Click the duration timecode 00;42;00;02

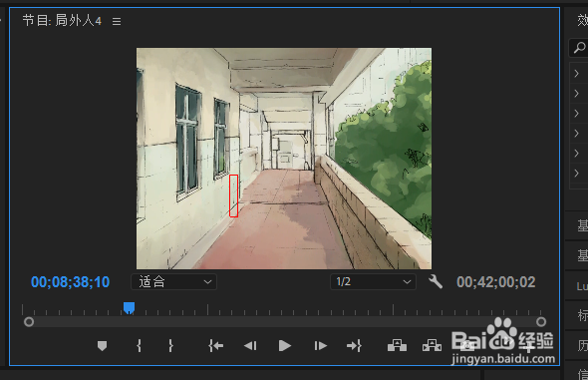coord(495,282)
